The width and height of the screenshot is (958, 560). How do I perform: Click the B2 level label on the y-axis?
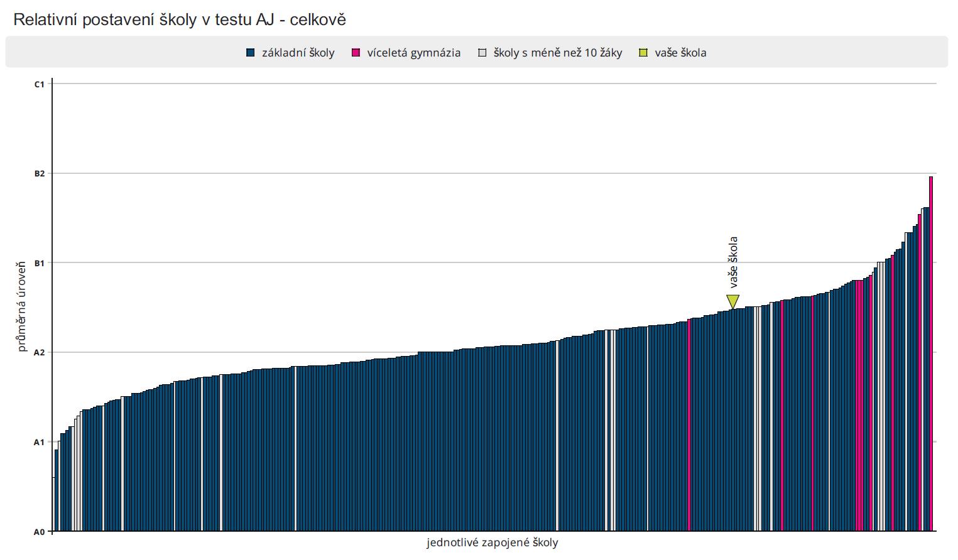pos(40,173)
